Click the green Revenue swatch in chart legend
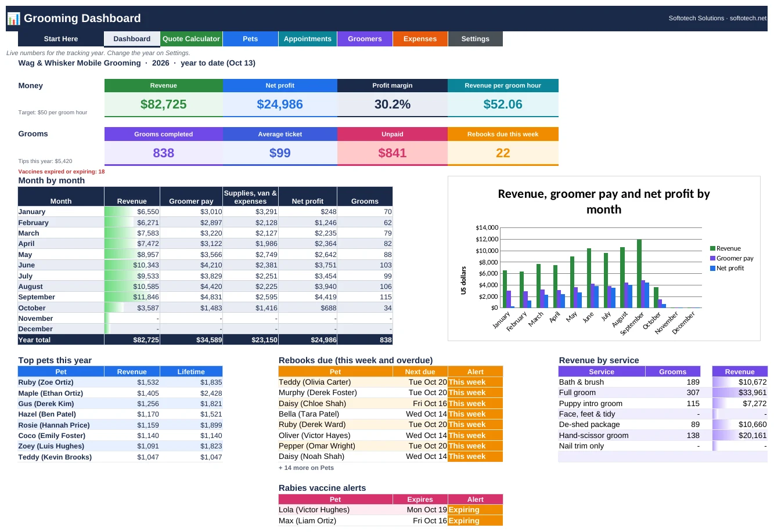Viewport: 774px width, 532px height. pyautogui.click(x=712, y=248)
